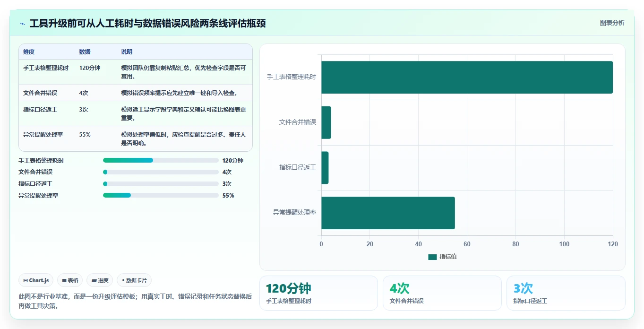Screen dimensions: 644x329
Task: Click the 异常提醒处理率 chart bar
Action: [x=388, y=213]
